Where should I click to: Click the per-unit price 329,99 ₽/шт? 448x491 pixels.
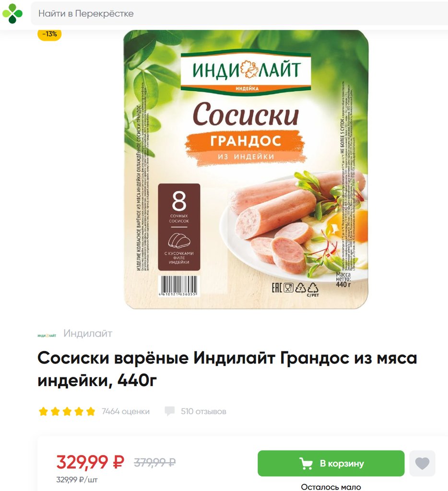tap(77, 479)
